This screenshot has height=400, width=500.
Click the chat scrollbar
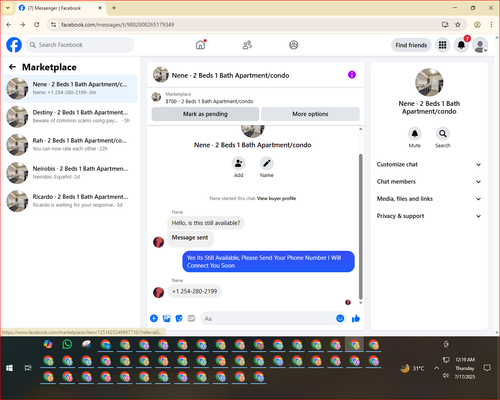(360, 227)
